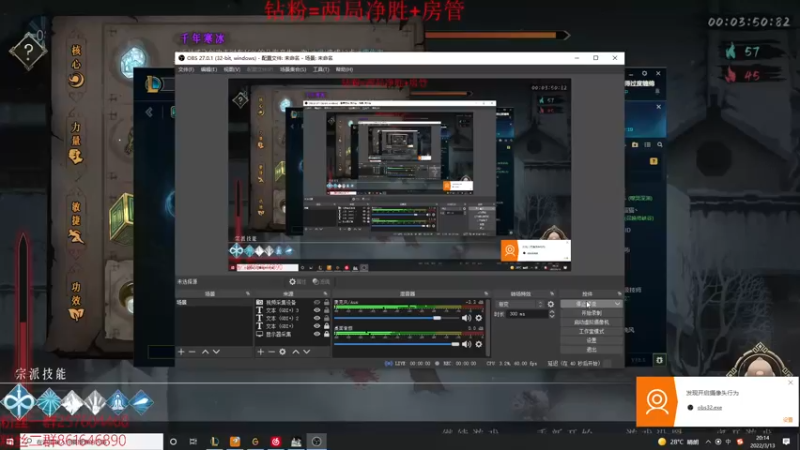Undock the mixer panel via header icon
This screenshot has height=450, width=800.
[x=486, y=294]
